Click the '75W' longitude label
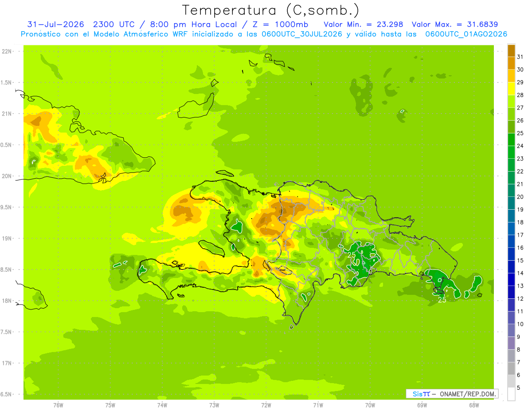 (x=110, y=405)
